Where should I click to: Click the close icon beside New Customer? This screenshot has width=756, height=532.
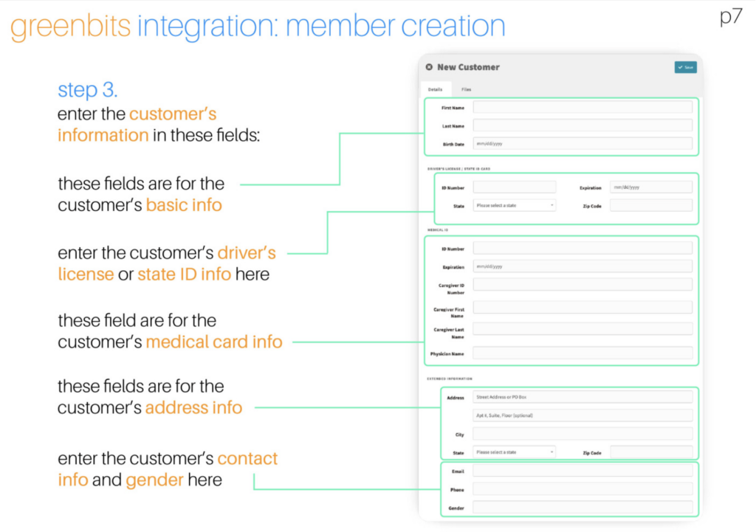coord(429,67)
